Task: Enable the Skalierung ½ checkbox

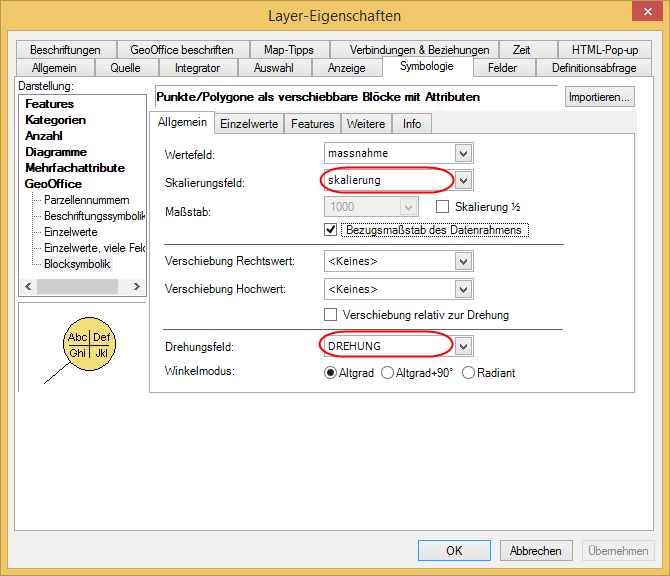Action: [443, 207]
